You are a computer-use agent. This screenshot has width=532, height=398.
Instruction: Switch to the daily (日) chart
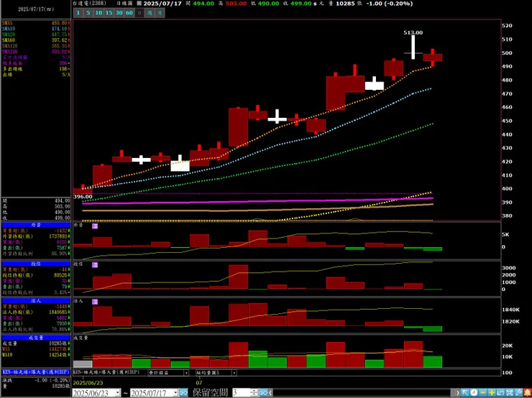(x=139, y=13)
